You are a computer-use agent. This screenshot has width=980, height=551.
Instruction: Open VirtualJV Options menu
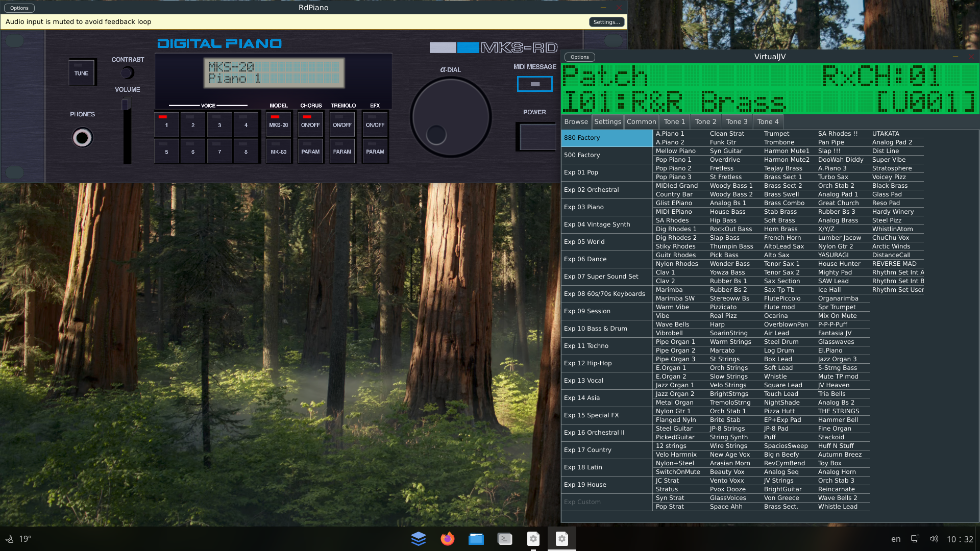point(579,57)
